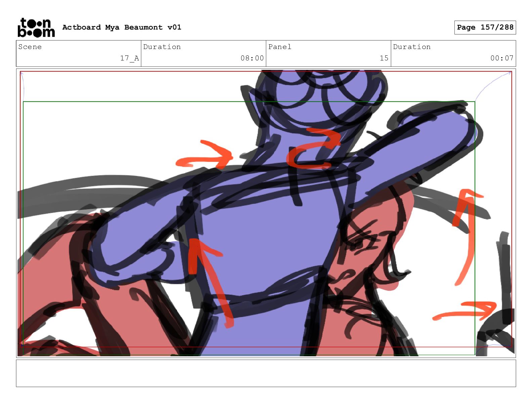Click the 'Duration' label beside Scene
The width and height of the screenshot is (532, 411).
coord(162,47)
